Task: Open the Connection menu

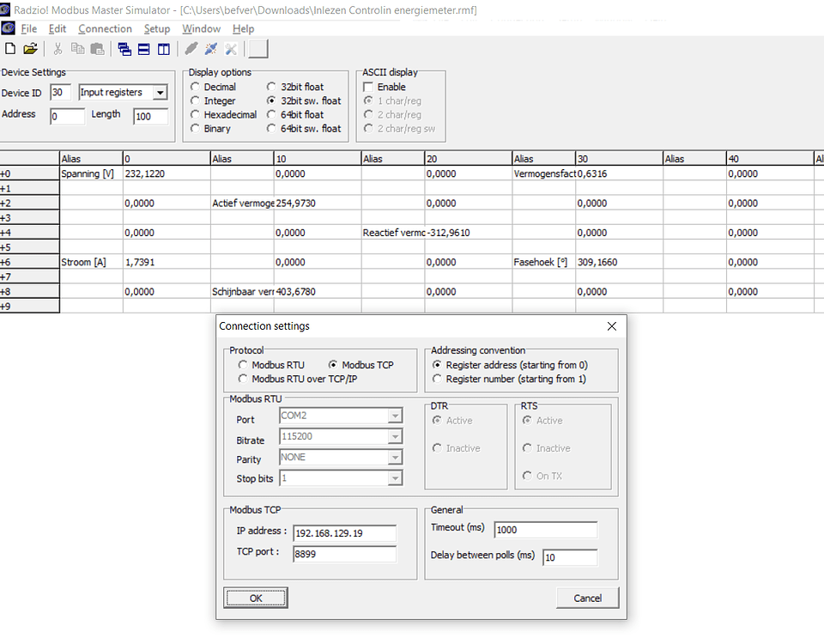Action: [105, 29]
